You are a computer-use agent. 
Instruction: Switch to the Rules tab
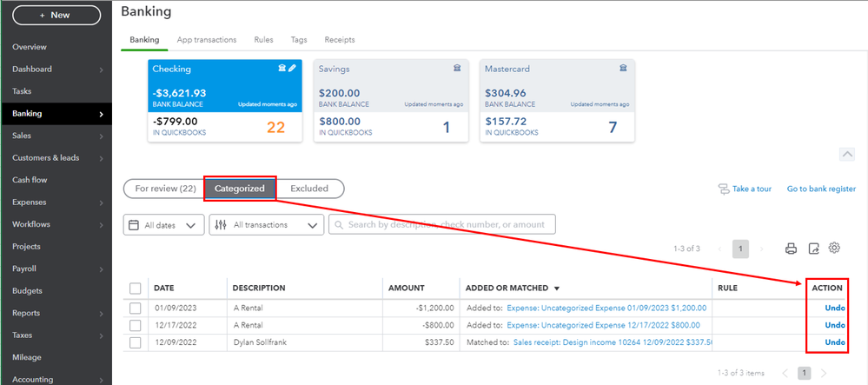coord(263,40)
